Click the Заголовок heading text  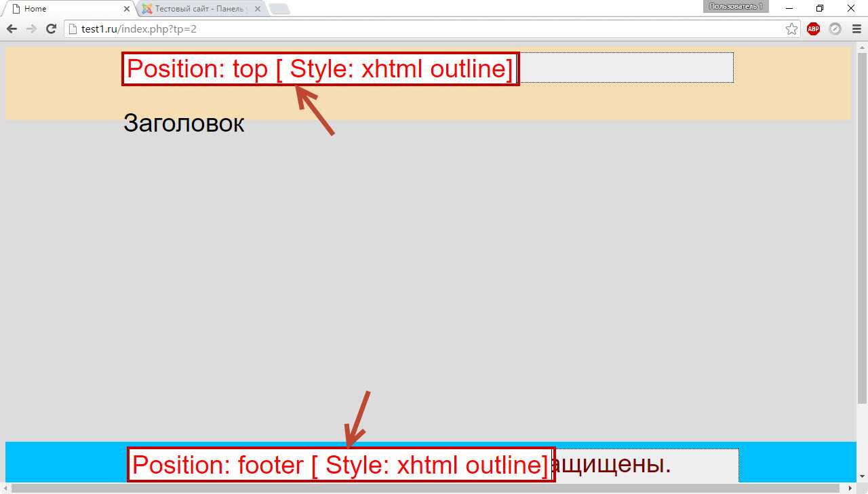click(x=184, y=123)
